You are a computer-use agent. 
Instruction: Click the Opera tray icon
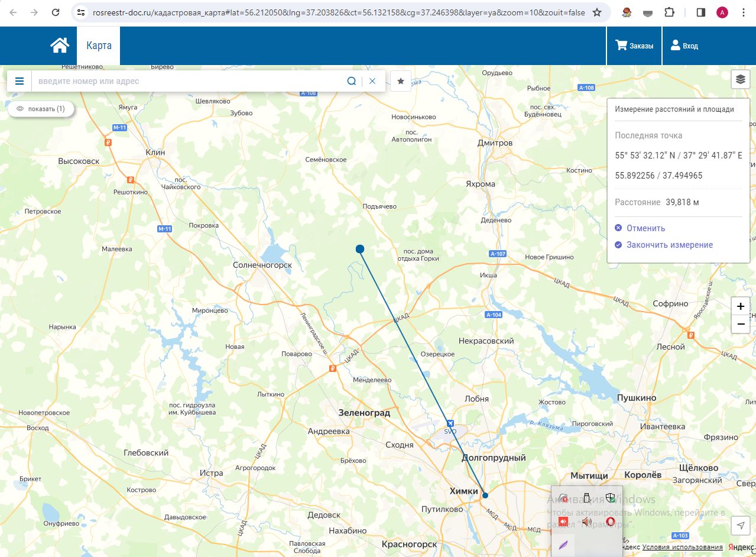coord(611,521)
